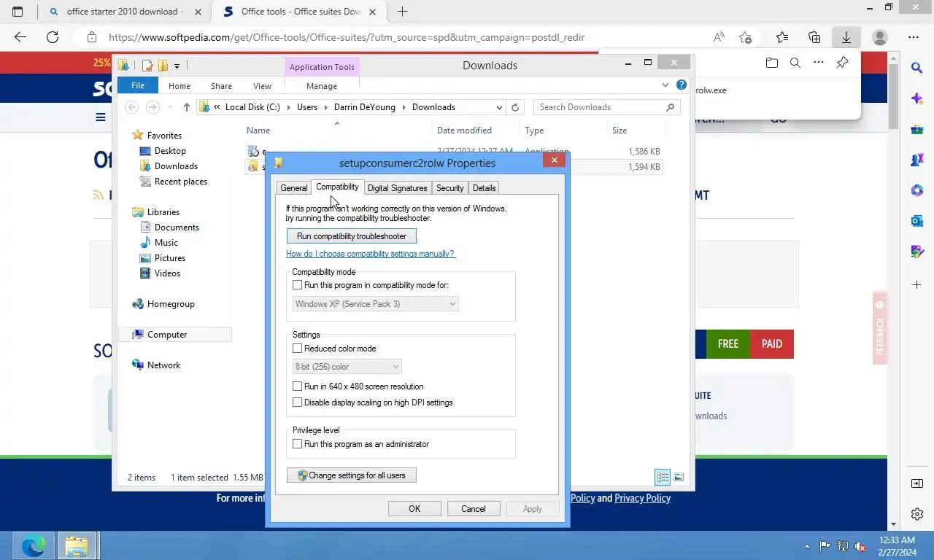
Task: Click Change settings for all users
Action: click(352, 475)
